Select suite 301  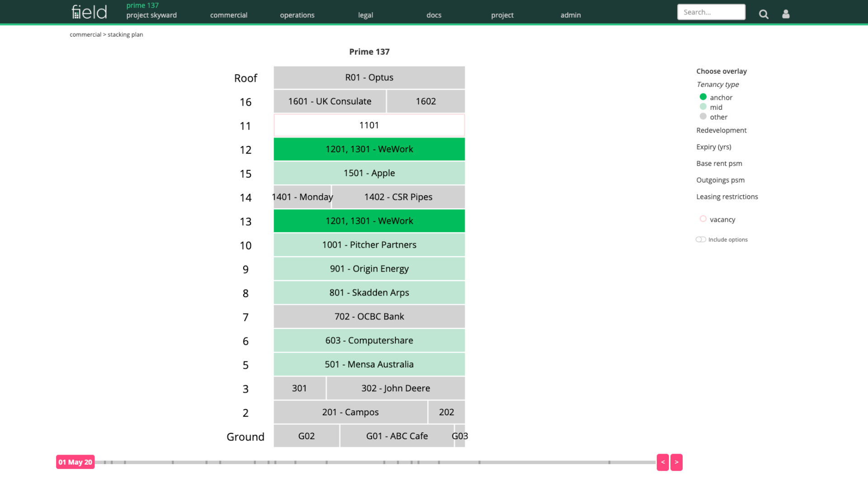299,389
